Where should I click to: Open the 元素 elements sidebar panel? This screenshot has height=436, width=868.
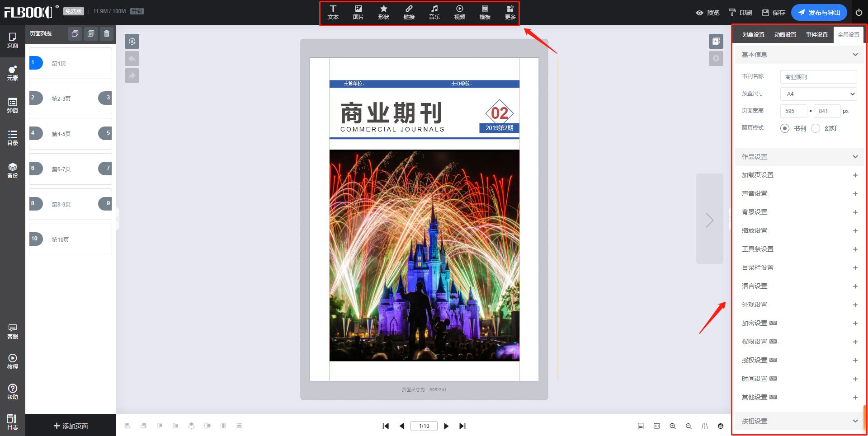click(13, 73)
